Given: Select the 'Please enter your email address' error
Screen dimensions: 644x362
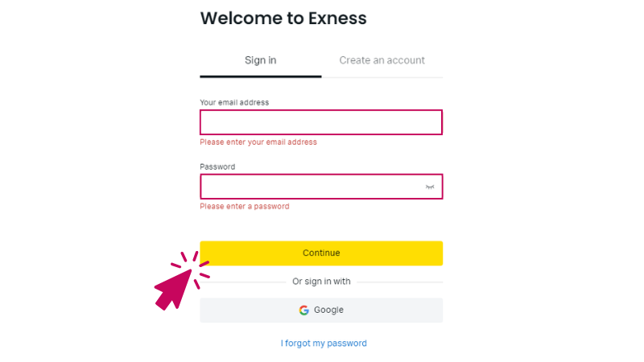Looking at the screenshot, I should (258, 142).
